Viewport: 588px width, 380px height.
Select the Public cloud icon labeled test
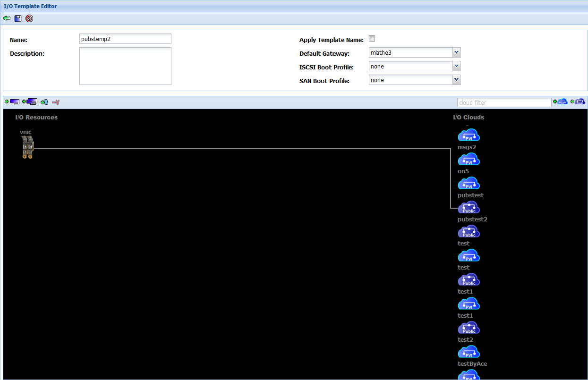click(469, 232)
